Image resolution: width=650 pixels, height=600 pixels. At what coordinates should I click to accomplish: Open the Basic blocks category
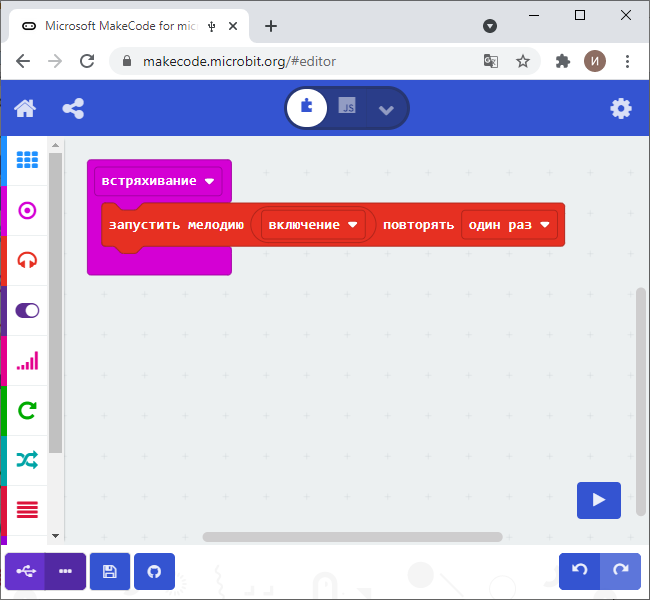(27, 160)
